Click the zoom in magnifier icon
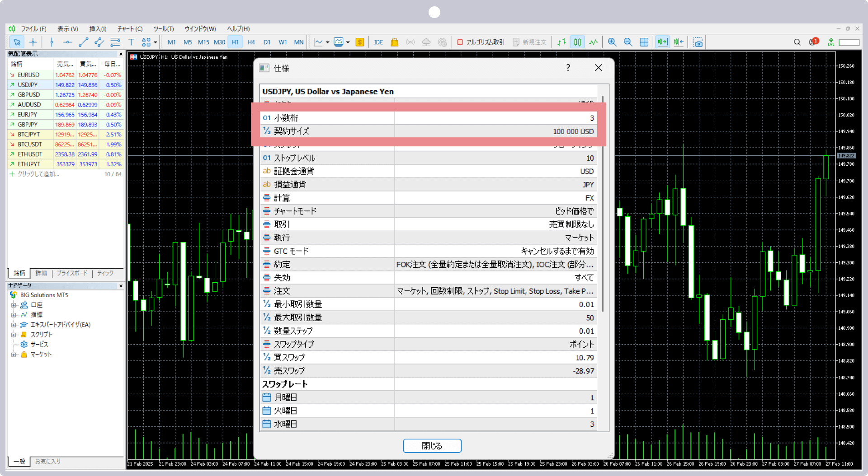Screen dimensions: 868x476 (612, 42)
